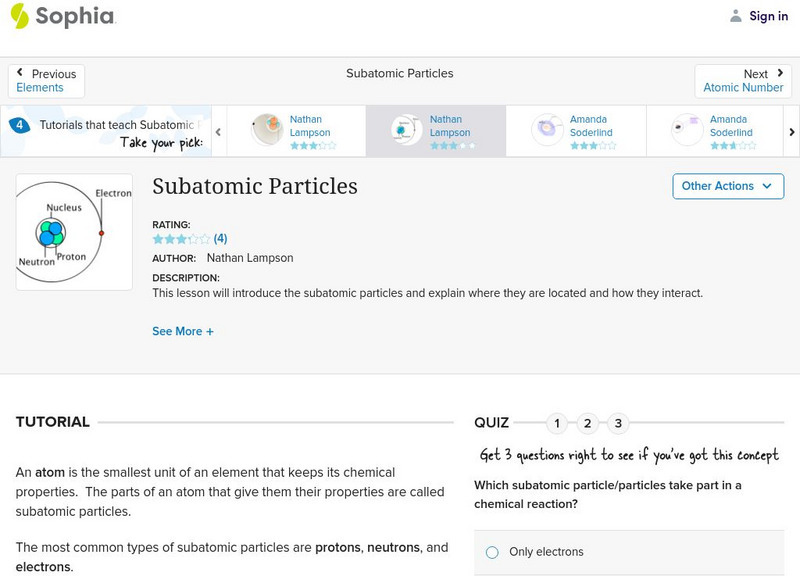
Task: Click the person icon beside Sign in
Action: click(x=736, y=16)
